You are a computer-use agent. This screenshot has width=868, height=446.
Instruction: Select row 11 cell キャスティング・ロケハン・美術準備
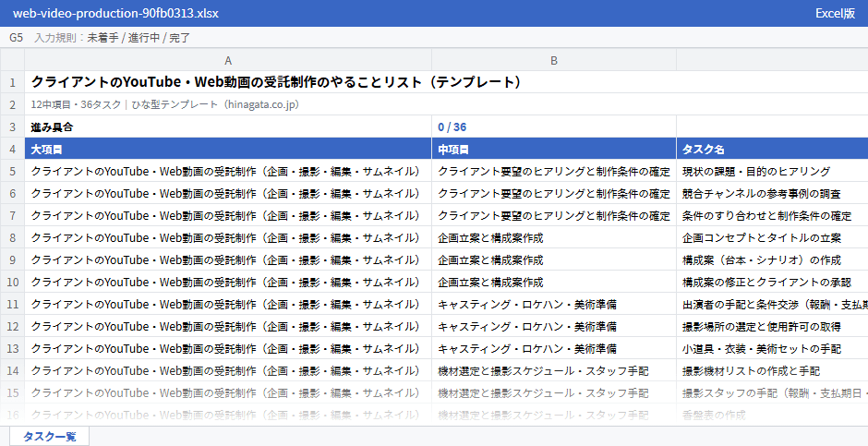coord(554,304)
